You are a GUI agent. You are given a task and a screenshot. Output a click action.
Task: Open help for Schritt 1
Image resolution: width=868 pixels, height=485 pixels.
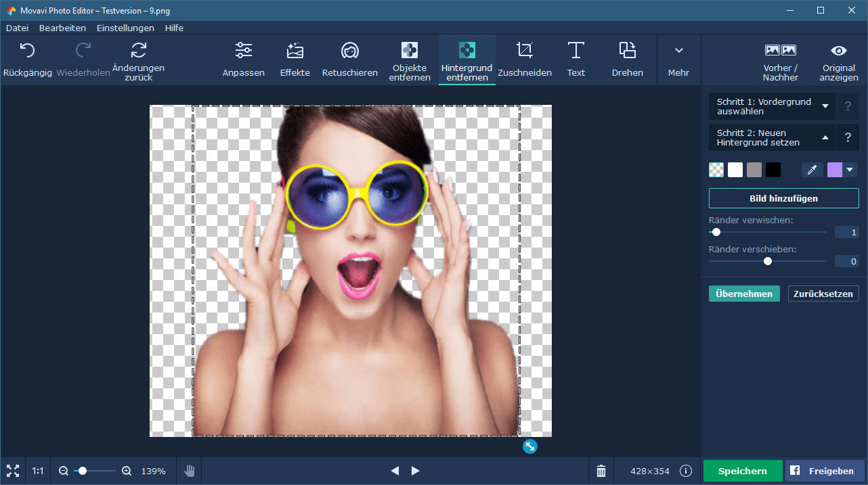pyautogui.click(x=848, y=106)
